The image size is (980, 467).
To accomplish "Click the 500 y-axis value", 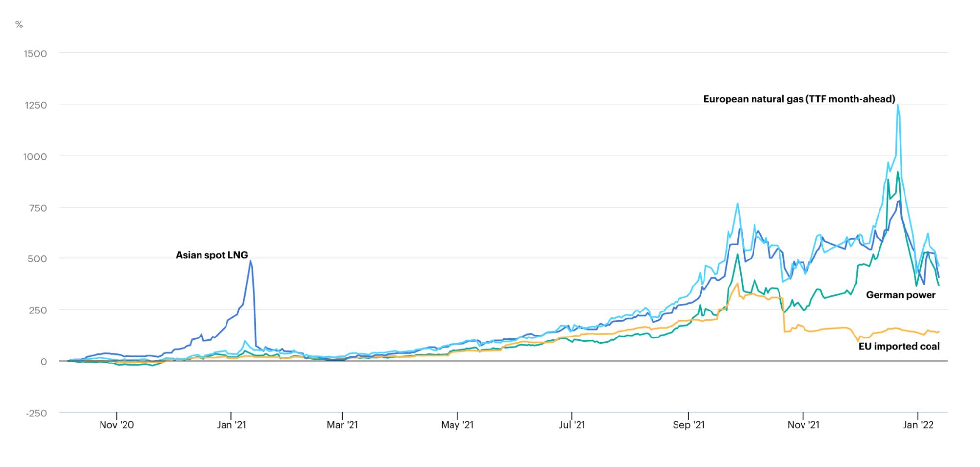I will click(38, 259).
